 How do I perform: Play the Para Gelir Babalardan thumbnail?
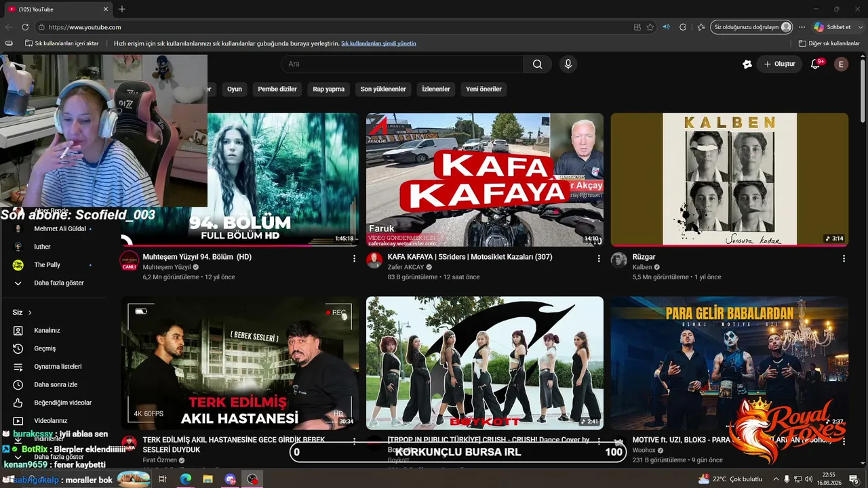(730, 363)
